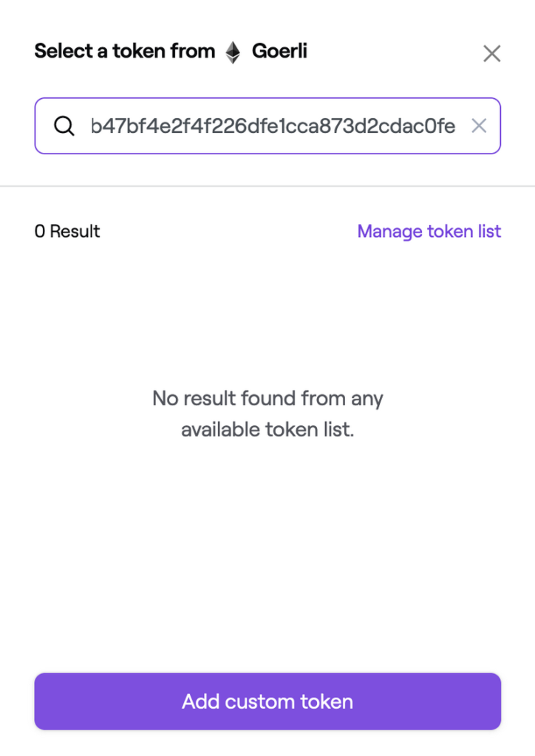Click the "No result found from any" line
The width and height of the screenshot is (535, 756).
tap(267, 399)
